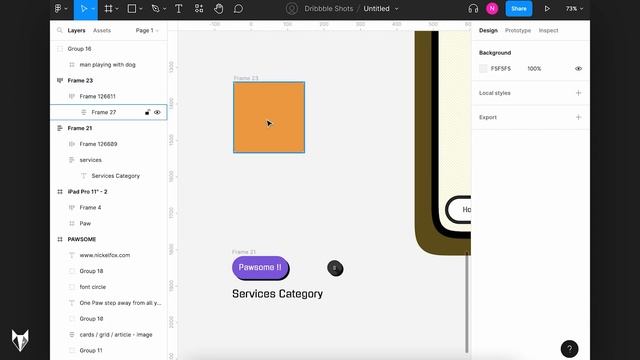Screen dimensions: 640x360
Task: Open the Page 1 dropdown
Action: (x=147, y=30)
